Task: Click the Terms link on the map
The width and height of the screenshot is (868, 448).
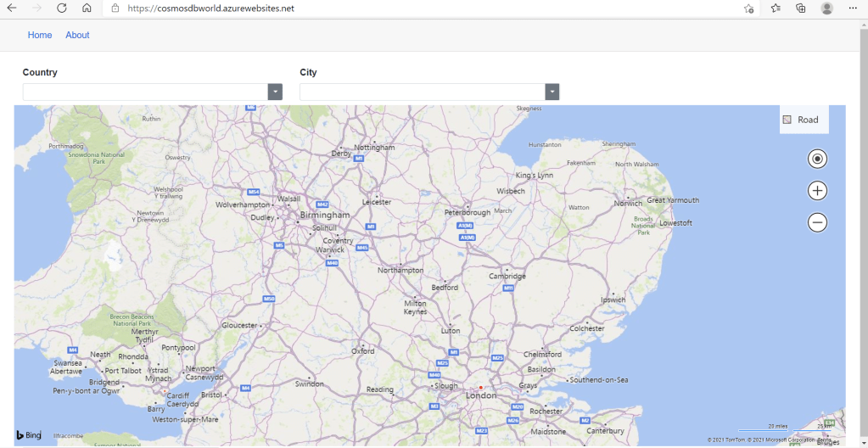Action: click(x=824, y=440)
